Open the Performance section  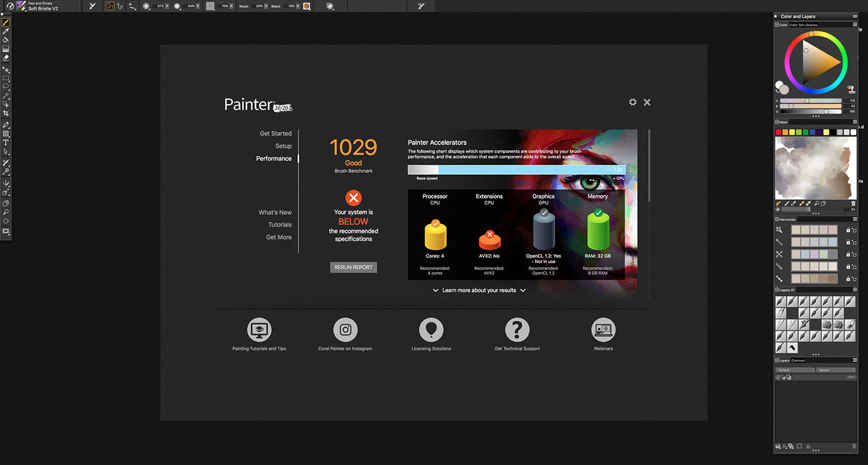pyautogui.click(x=274, y=158)
